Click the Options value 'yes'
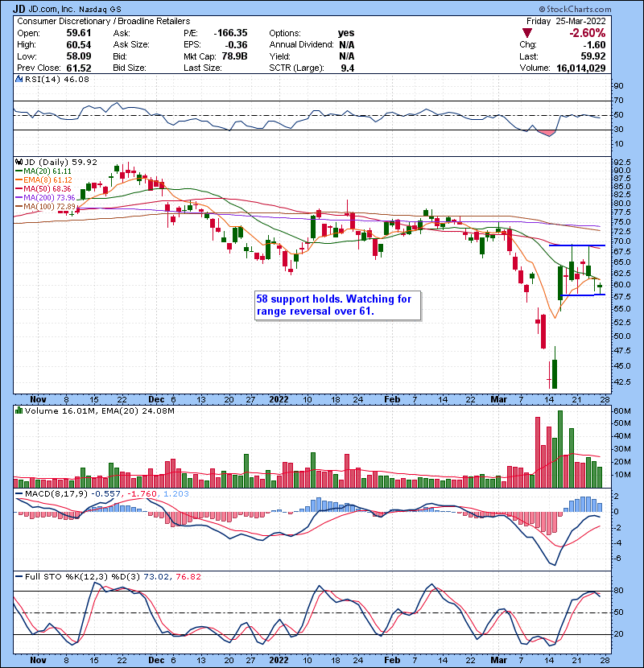 click(x=346, y=33)
